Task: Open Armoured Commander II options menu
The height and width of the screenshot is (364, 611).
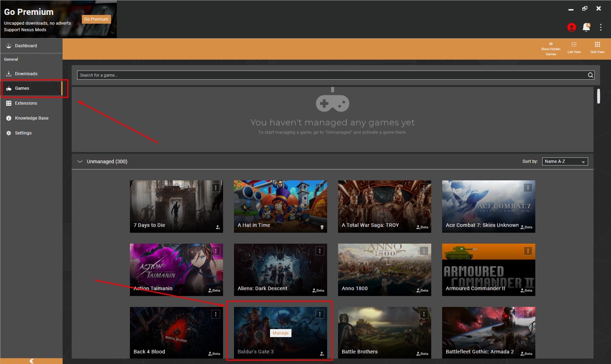Action: (x=528, y=251)
